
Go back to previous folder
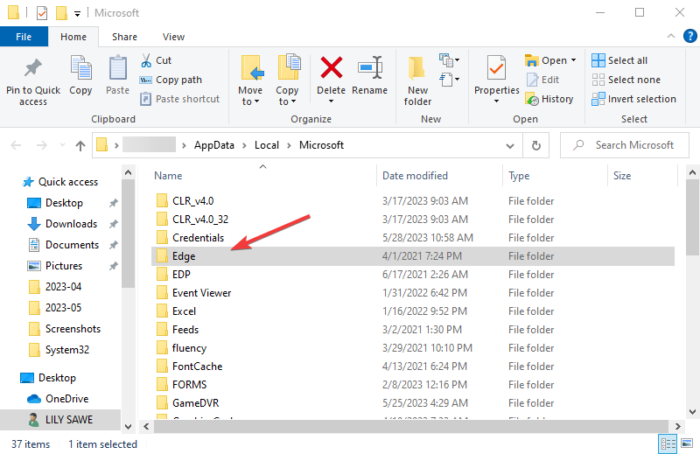[x=16, y=146]
